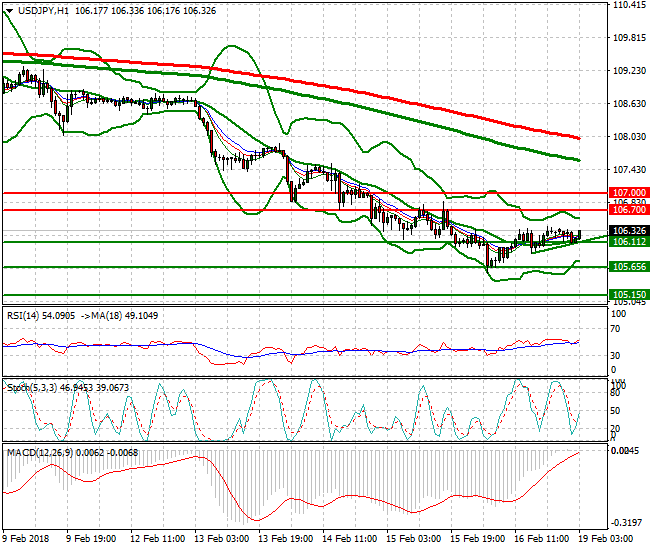
Task: Click the -0.3197 value on MACD scale
Action: coord(629,522)
